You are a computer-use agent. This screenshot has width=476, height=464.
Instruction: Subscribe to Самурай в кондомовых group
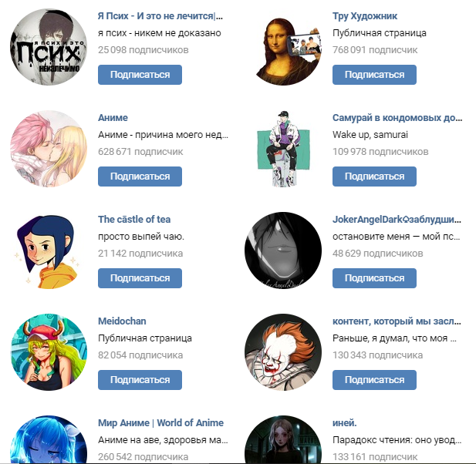pos(374,177)
